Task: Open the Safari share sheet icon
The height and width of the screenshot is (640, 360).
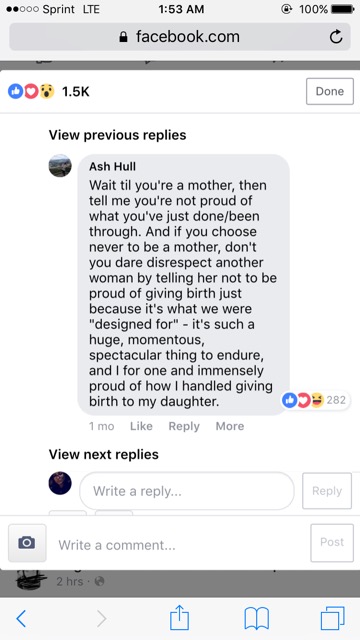Action: [180, 617]
